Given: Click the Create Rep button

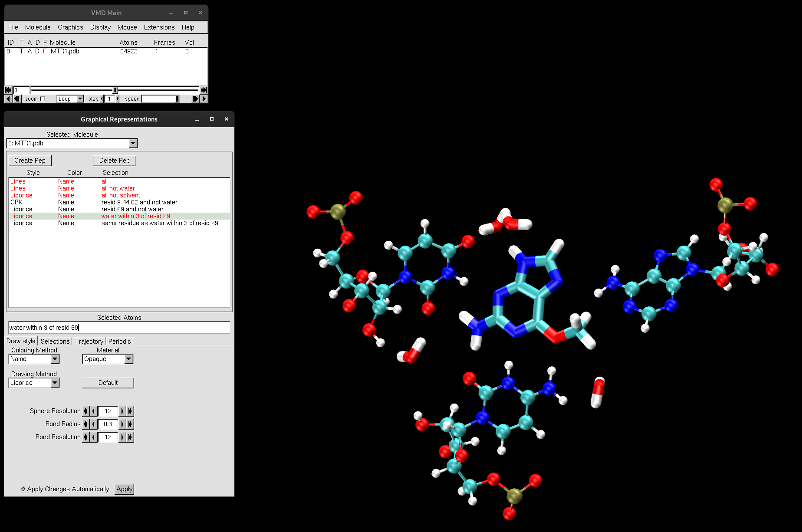Looking at the screenshot, I should [x=30, y=161].
